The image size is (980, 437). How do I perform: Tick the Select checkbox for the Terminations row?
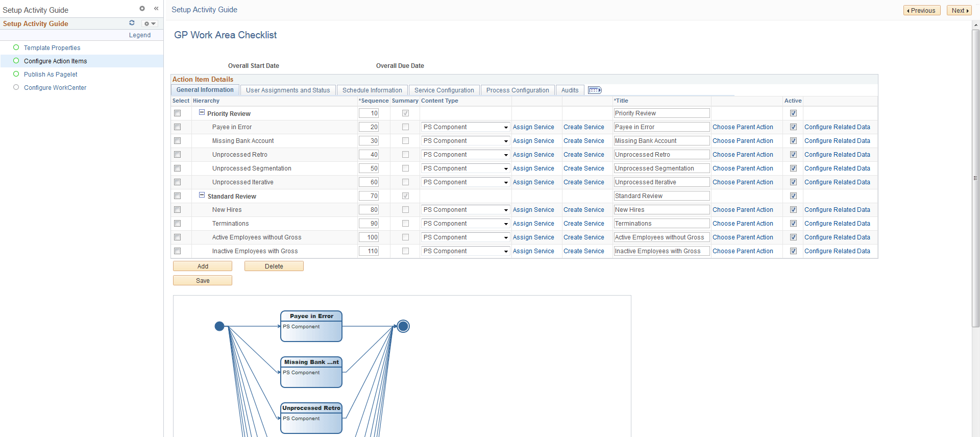click(178, 224)
